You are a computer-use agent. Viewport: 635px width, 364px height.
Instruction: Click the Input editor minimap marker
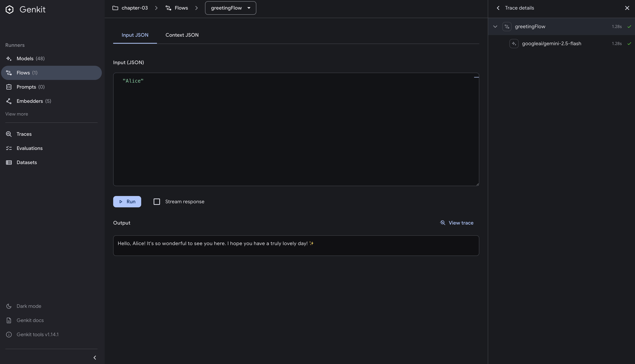point(476,77)
